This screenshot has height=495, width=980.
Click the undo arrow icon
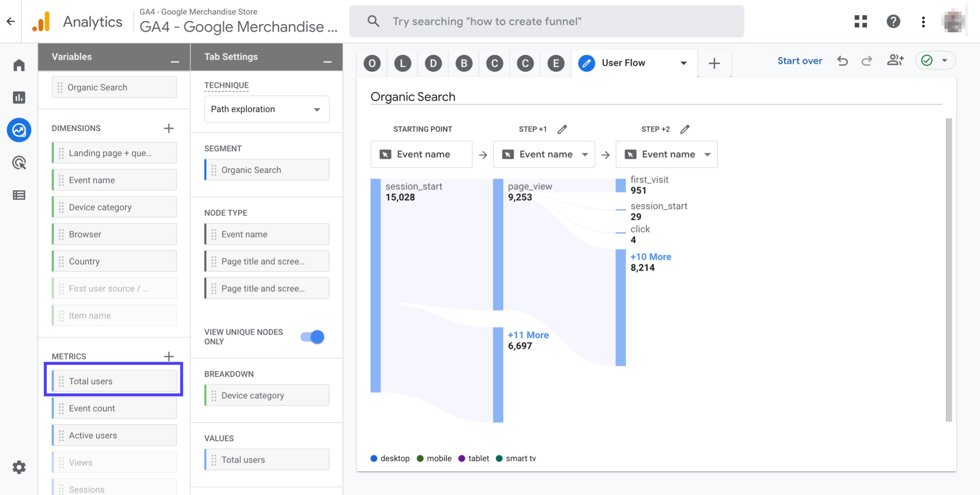click(x=842, y=60)
